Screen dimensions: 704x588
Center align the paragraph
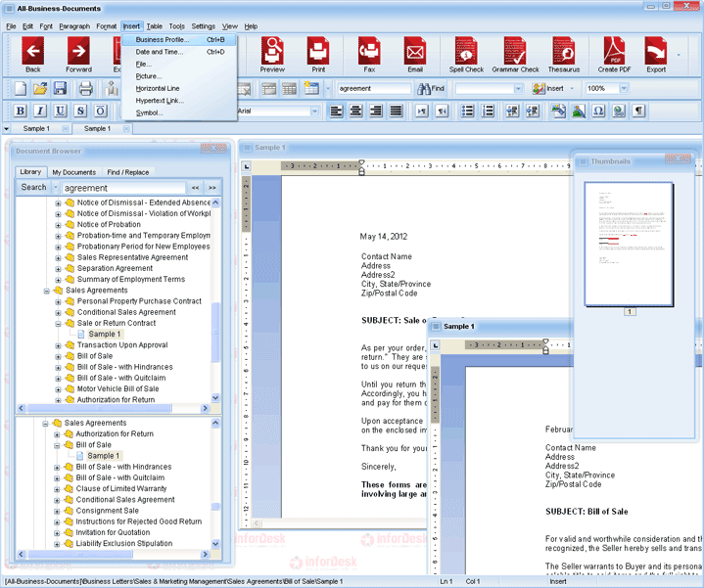pos(356,111)
